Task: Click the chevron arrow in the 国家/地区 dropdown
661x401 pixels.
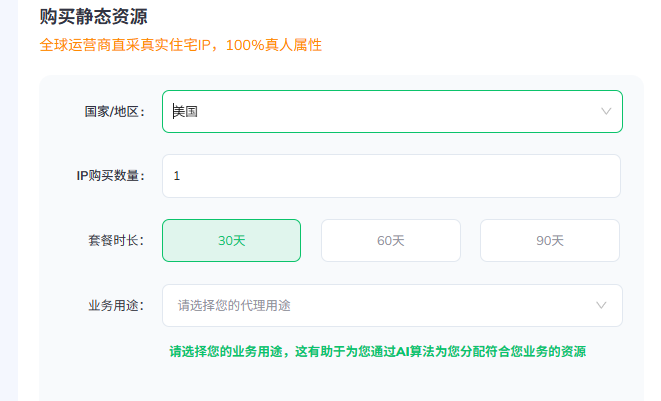Action: [606, 111]
